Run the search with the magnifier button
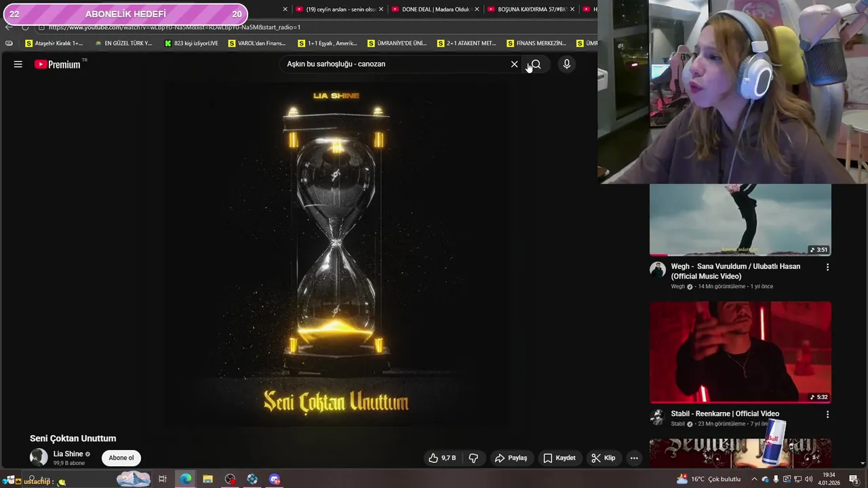 536,64
